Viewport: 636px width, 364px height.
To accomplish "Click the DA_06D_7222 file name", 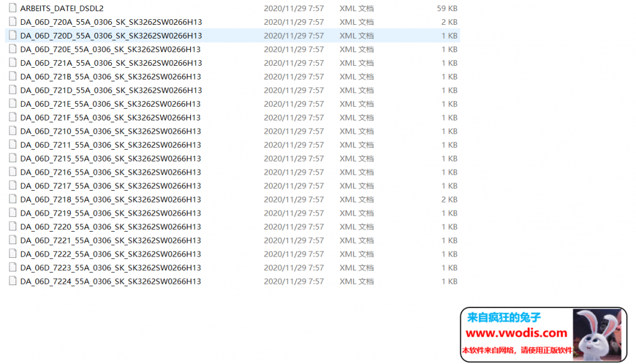I will pos(111,255).
